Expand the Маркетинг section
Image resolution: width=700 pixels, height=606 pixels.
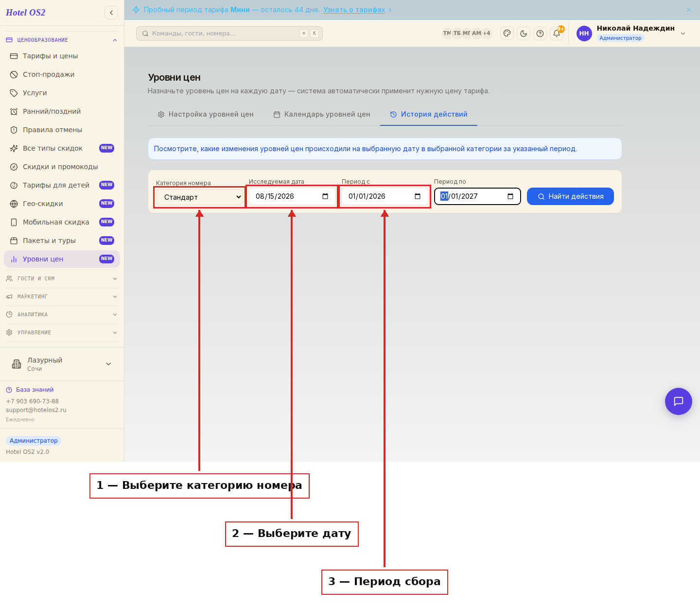click(x=62, y=296)
